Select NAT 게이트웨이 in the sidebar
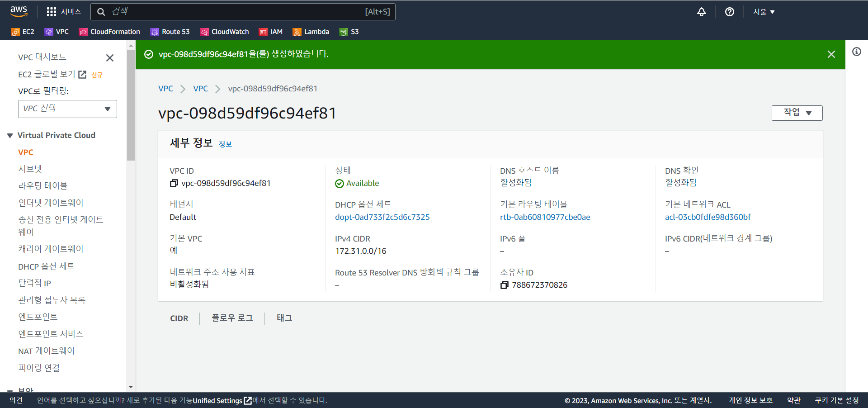This screenshot has height=408, width=868. click(46, 351)
